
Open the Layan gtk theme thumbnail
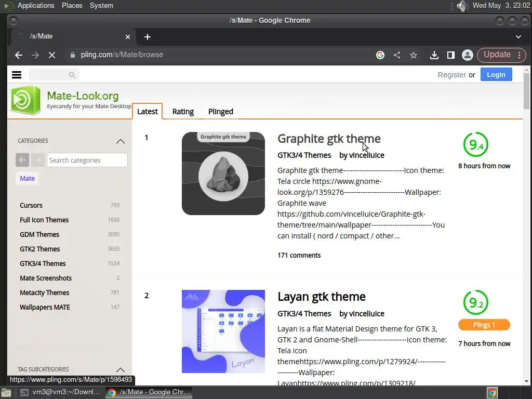point(223,331)
